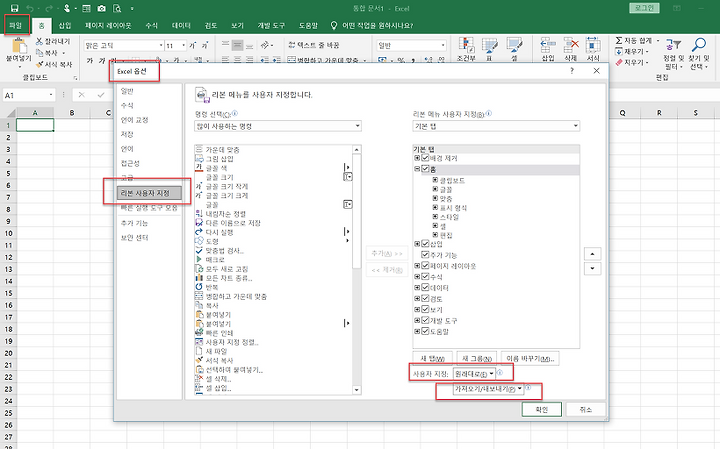Viewport: 720px width, 449px height.
Task: Switch to the 페이지 레이아웃 ribbon tab
Action: (108, 26)
